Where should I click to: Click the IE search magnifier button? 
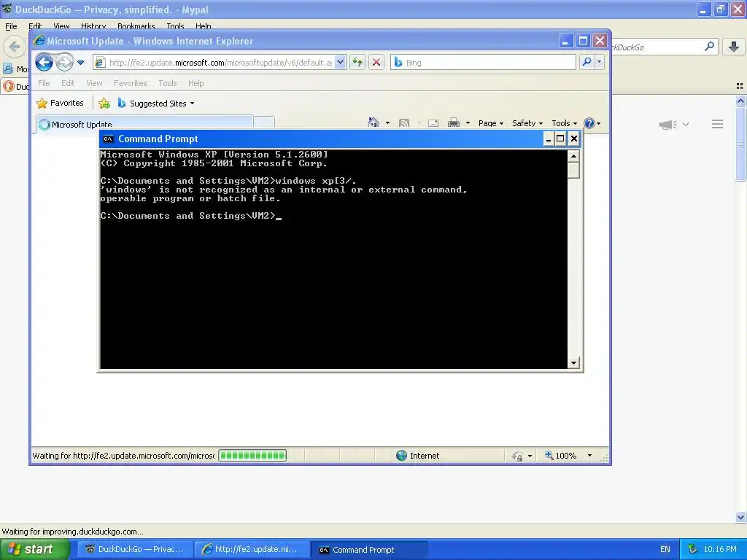[x=587, y=63]
